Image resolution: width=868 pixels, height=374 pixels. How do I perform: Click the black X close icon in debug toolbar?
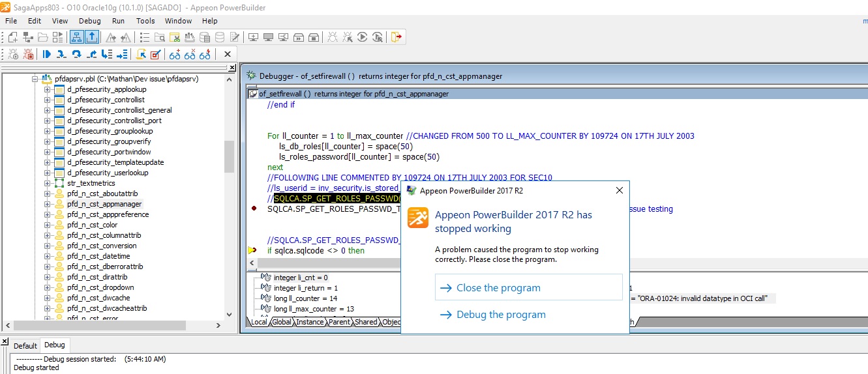227,55
